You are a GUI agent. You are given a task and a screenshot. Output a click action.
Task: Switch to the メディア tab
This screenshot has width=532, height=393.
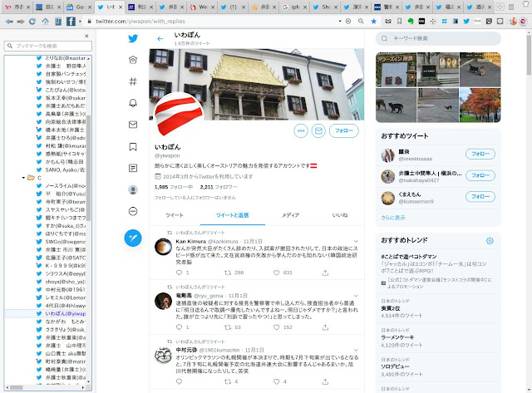[x=290, y=215]
